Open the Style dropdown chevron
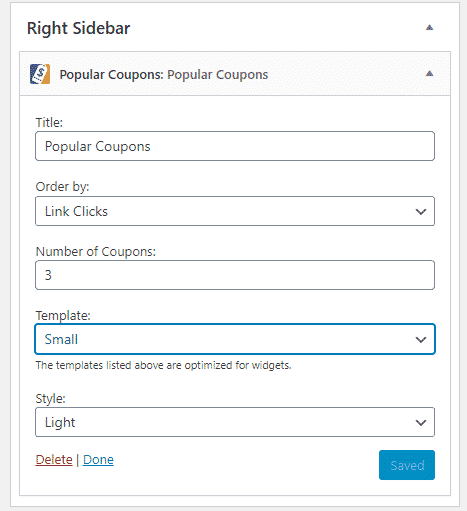This screenshot has height=511, width=467. (x=421, y=422)
